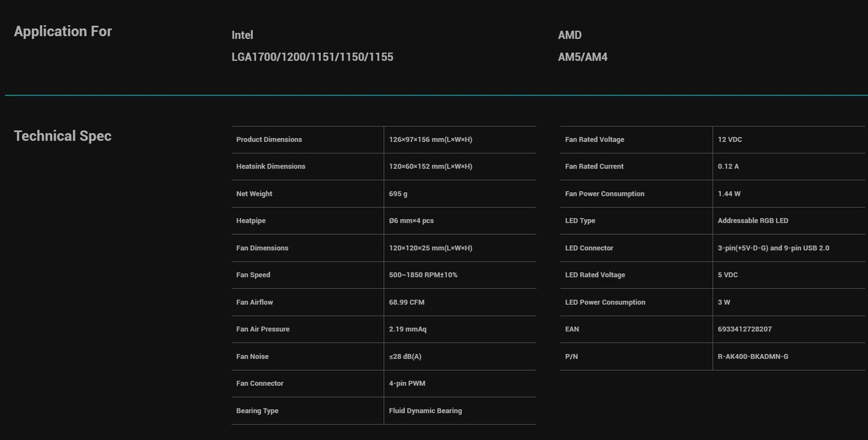Click the Application For heading
Viewport: 868px width, 440px height.
pyautogui.click(x=62, y=31)
